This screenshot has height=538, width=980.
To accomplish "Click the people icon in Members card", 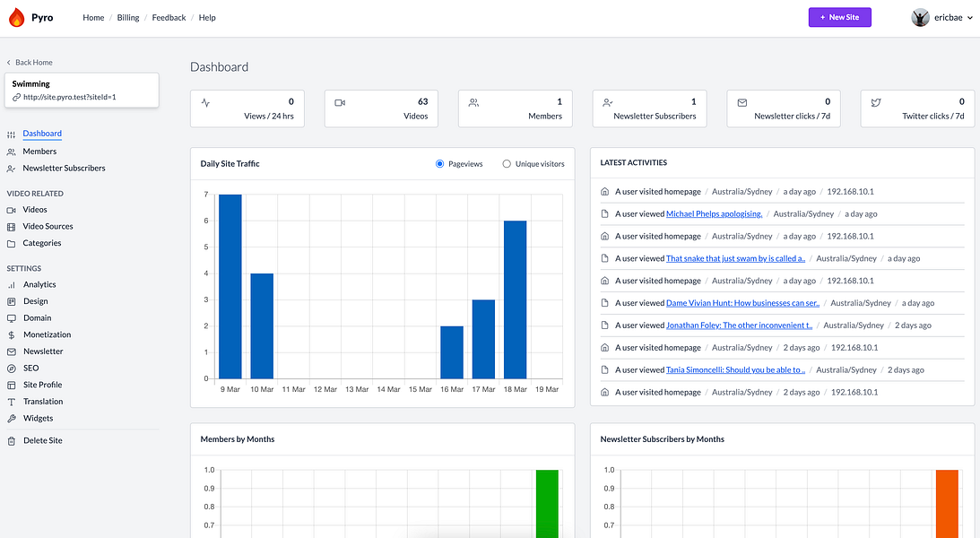I will pos(473,102).
